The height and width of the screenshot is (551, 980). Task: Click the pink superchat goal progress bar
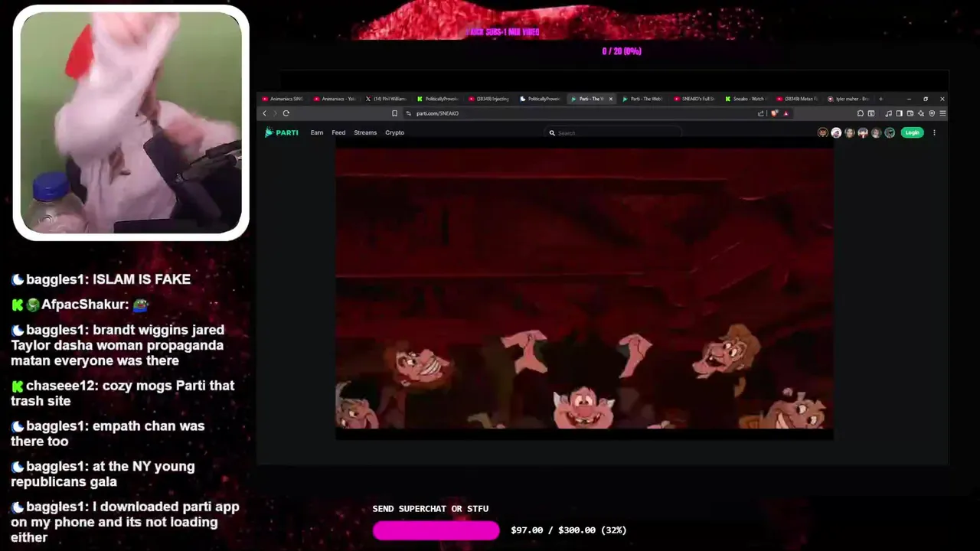[x=436, y=530]
